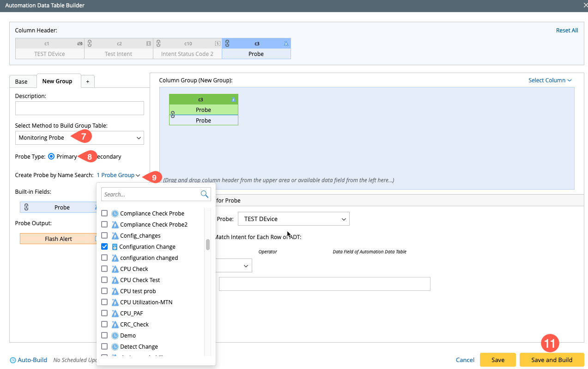Click the Auto-Build clock icon
Viewport: 588px width, 369px height.
(13, 360)
